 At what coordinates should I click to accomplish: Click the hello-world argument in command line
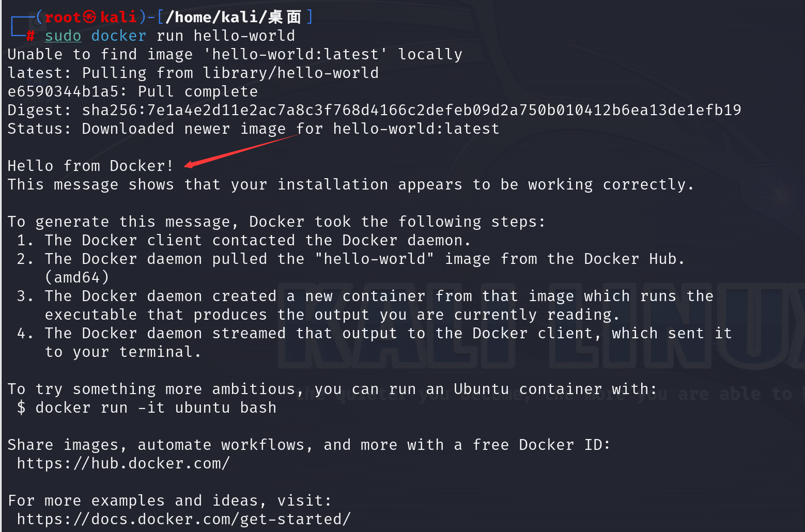pos(244,36)
